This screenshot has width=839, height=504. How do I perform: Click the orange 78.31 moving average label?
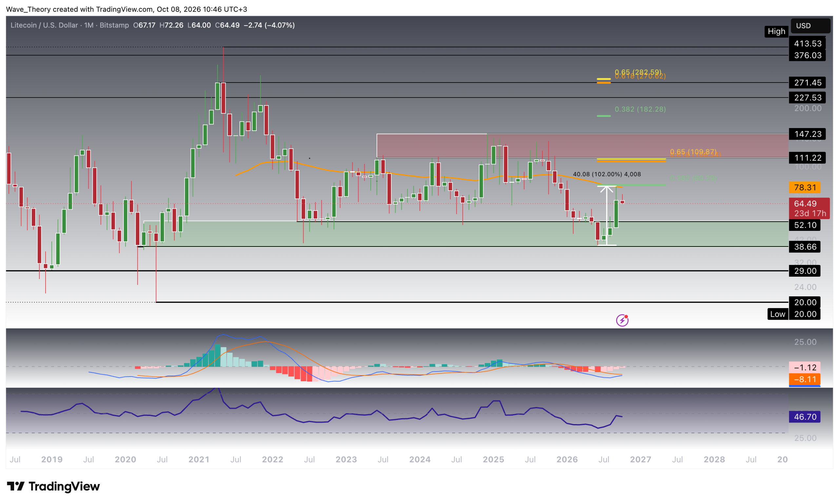click(804, 187)
